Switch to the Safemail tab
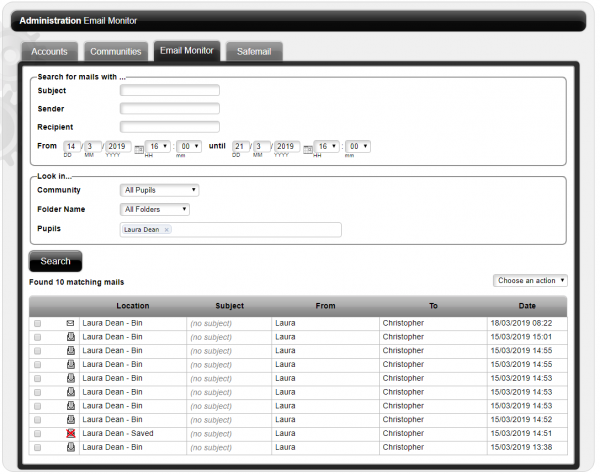Screen dimensions: 600x474 coord(254,51)
